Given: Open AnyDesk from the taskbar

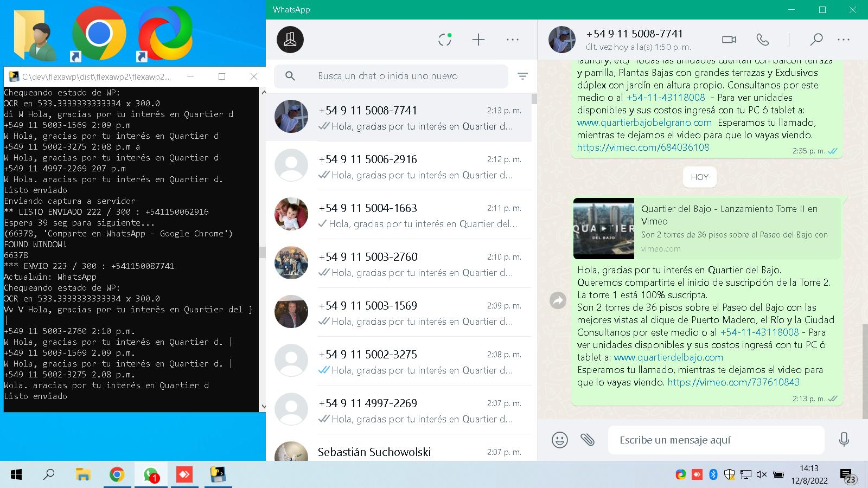Looking at the screenshot, I should 184,475.
